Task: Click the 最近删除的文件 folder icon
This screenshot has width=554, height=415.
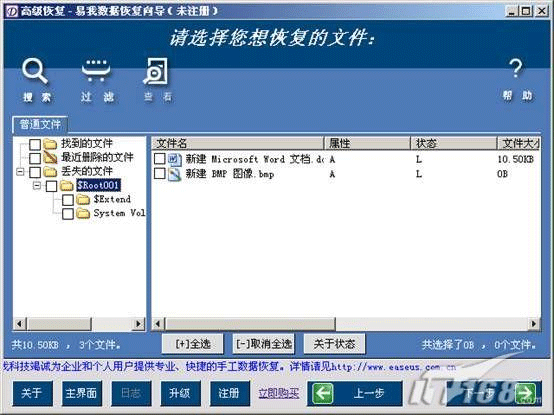Action: (x=50, y=158)
